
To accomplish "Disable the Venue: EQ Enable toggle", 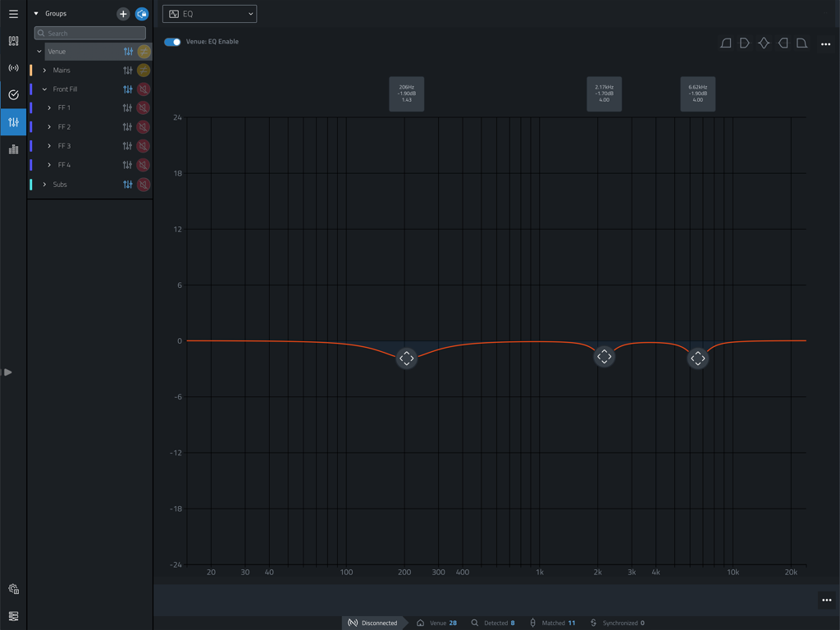I will pyautogui.click(x=172, y=40).
